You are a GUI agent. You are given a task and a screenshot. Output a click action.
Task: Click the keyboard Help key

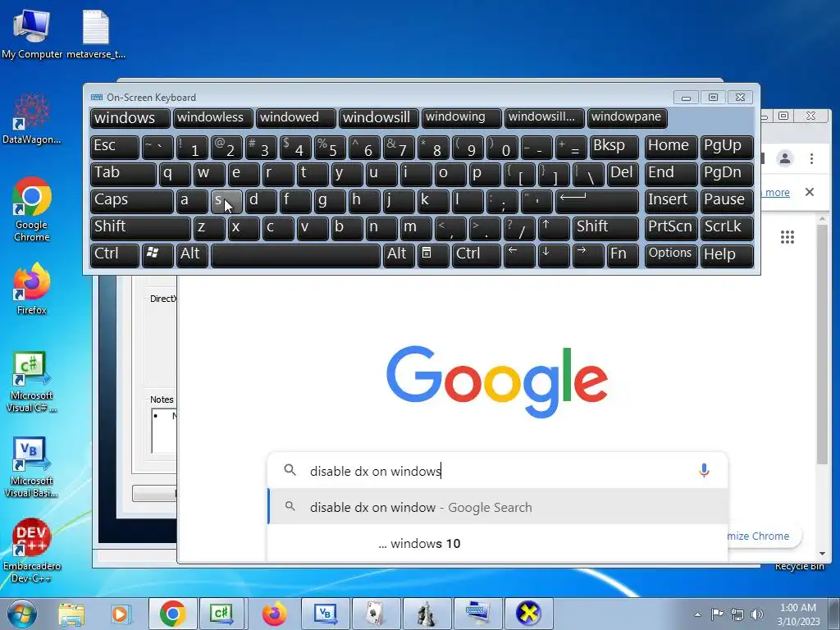(x=727, y=254)
